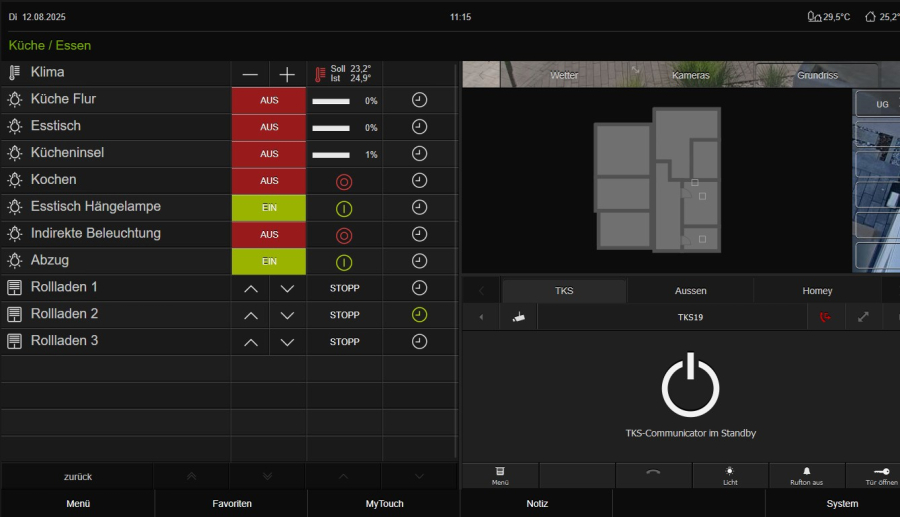Screen dimensions: 900x517
Task: Adjust the Küchen­insel dimmer slider
Action: tap(331, 155)
